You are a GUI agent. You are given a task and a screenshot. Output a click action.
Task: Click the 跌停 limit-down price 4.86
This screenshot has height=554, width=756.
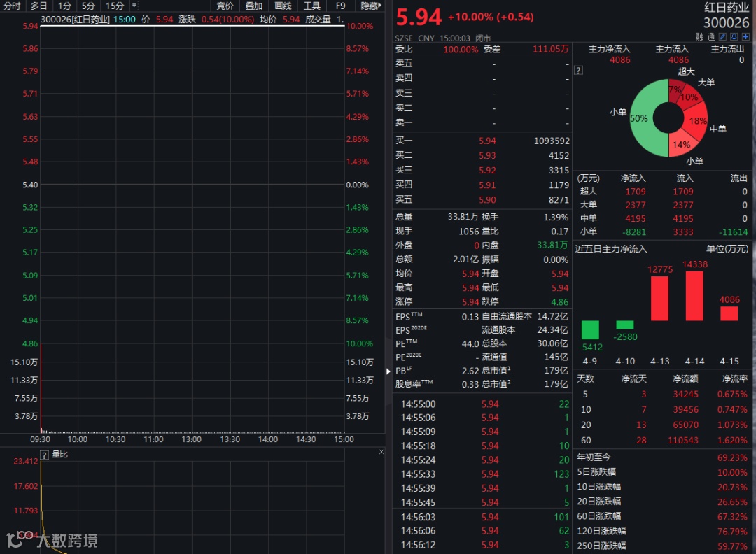560,302
